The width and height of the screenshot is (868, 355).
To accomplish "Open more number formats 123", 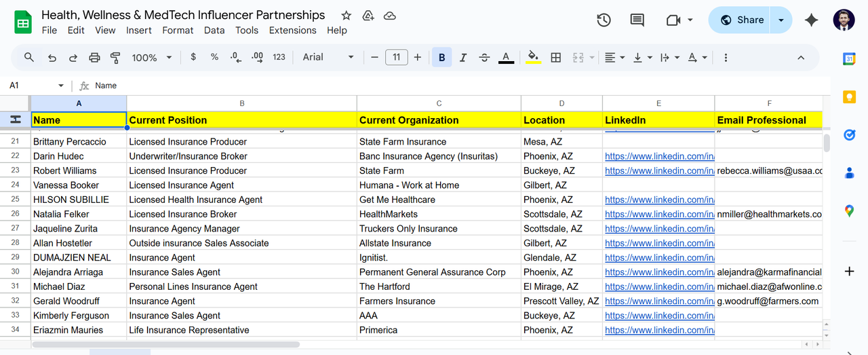I will coord(279,58).
